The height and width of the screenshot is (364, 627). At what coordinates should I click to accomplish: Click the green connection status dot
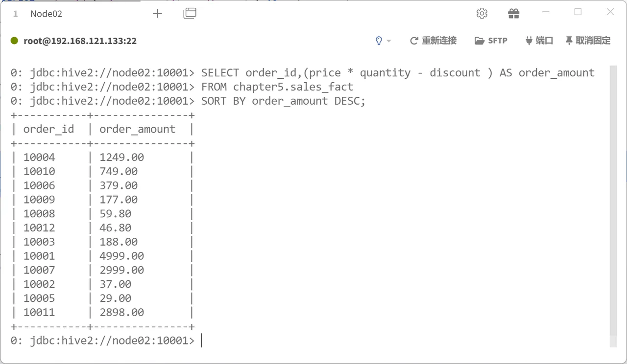14,41
